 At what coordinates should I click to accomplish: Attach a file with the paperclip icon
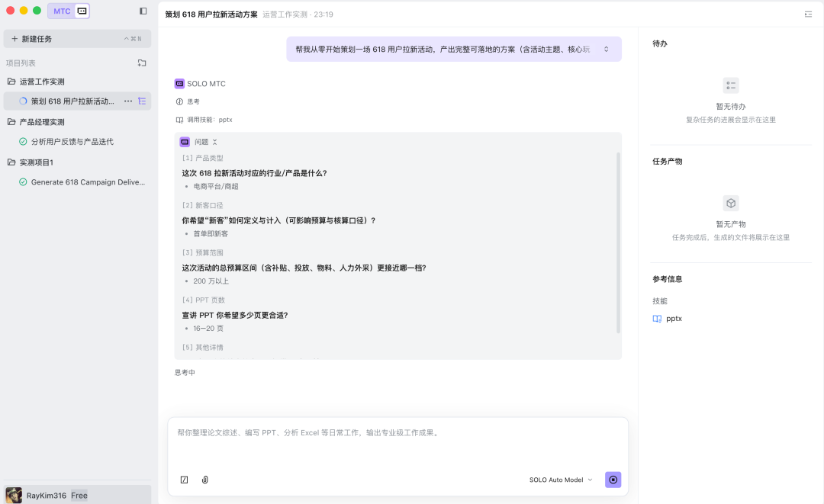[205, 480]
